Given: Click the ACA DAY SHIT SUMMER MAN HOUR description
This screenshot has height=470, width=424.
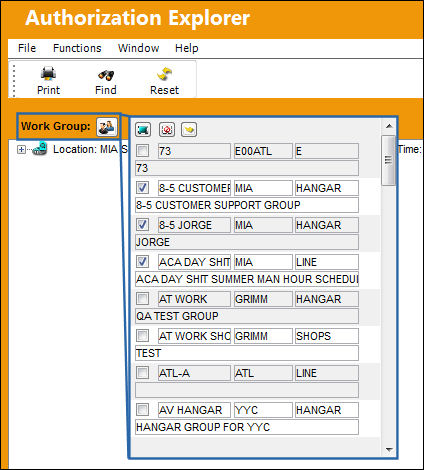Looking at the screenshot, I should click(247, 279).
